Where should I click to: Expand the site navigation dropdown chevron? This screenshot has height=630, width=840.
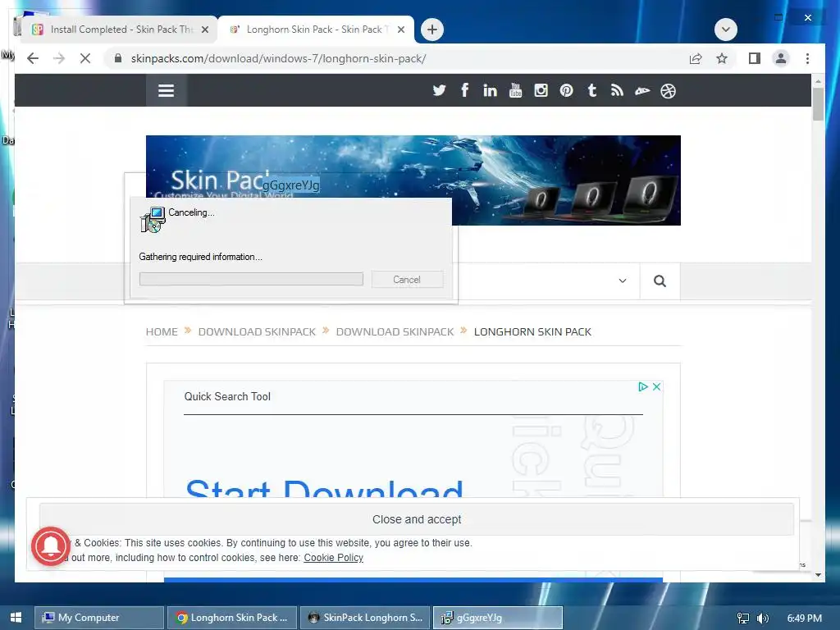click(623, 281)
